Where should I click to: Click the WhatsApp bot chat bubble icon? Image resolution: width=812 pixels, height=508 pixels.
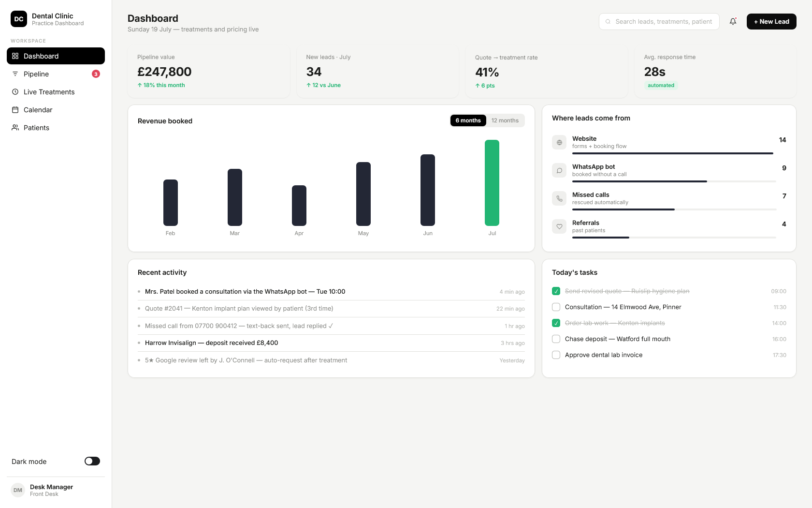coord(559,170)
